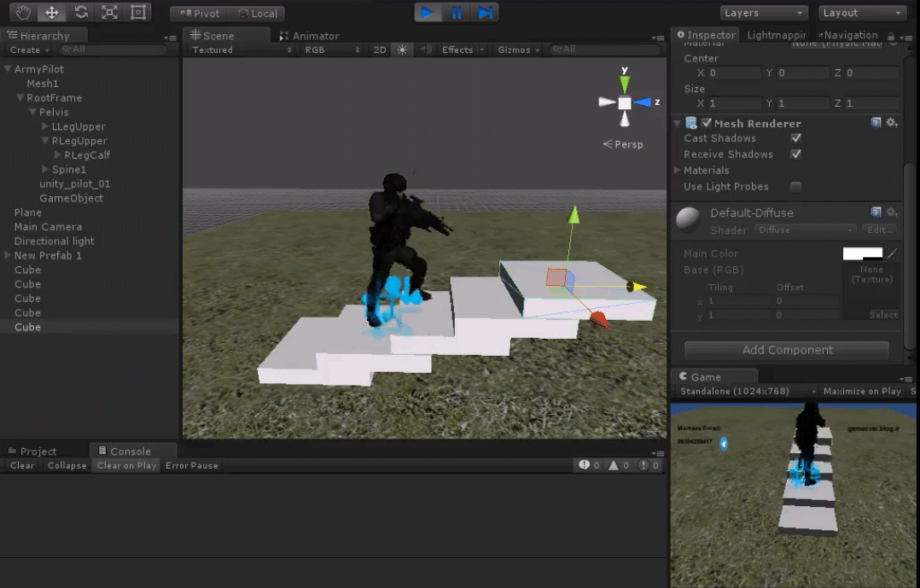Open Hierarchy panel options menu icon
920x588 pixels.
click(x=171, y=38)
